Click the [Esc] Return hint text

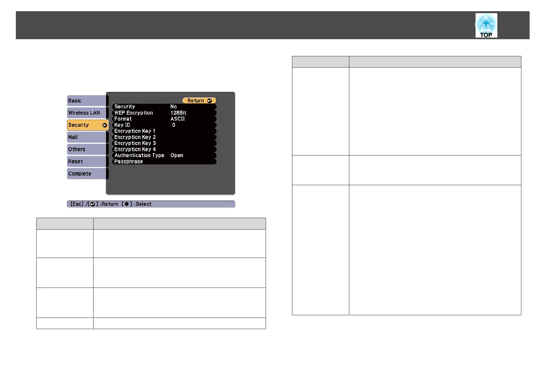pos(94,204)
